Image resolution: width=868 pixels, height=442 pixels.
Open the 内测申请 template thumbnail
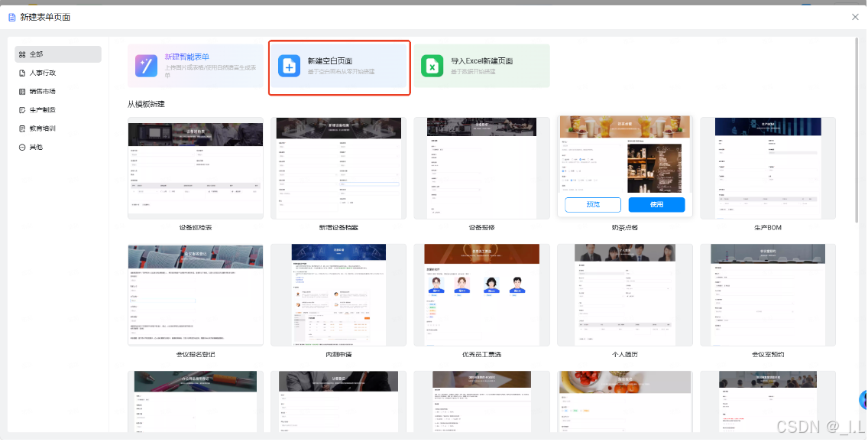coord(338,294)
